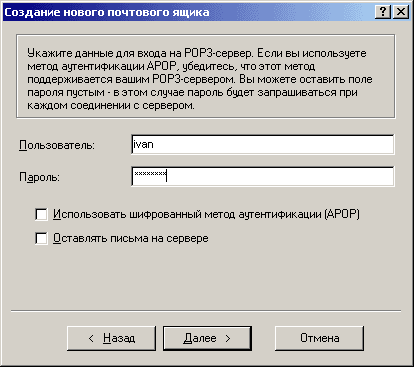Click the left arrow on Назад button

click(x=91, y=339)
